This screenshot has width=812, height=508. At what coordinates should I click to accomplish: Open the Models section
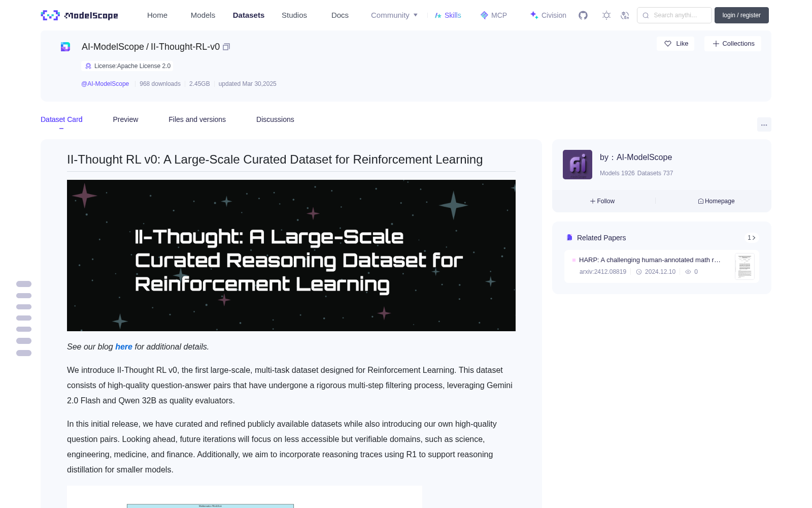203,15
